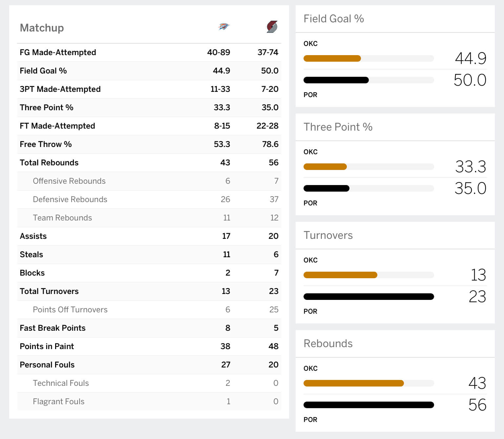504x439 pixels.
Task: Click the orange OKC Field Goal % bar
Action: pyautogui.click(x=332, y=59)
